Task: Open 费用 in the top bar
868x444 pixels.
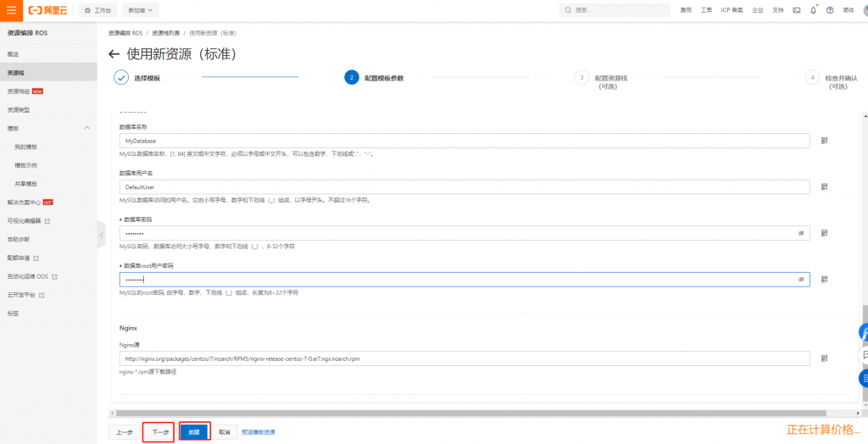Action: tap(686, 10)
